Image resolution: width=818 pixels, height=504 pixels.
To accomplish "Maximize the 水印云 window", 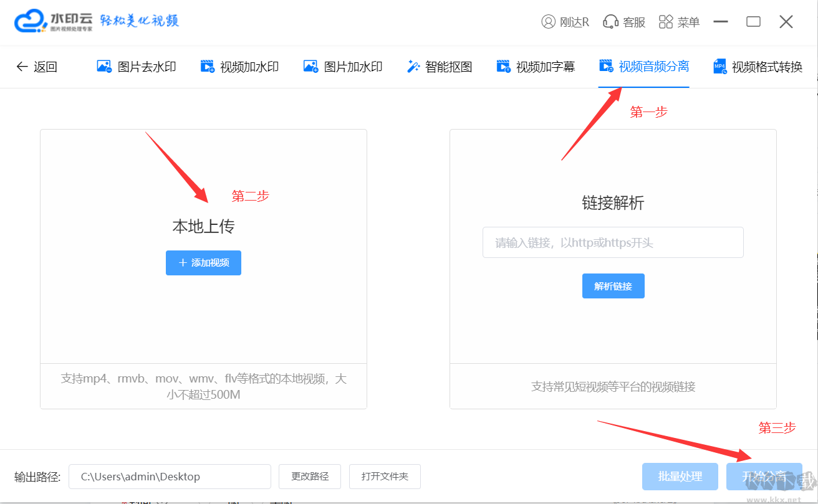I will point(753,22).
